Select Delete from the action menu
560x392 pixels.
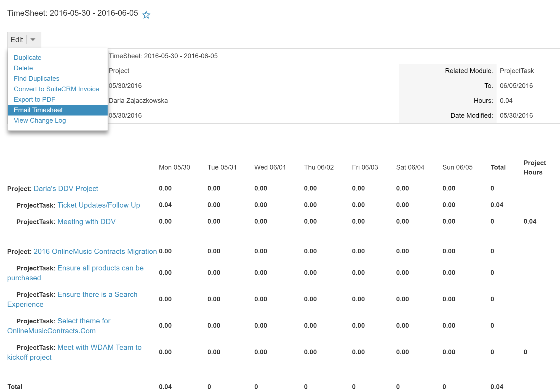[23, 68]
